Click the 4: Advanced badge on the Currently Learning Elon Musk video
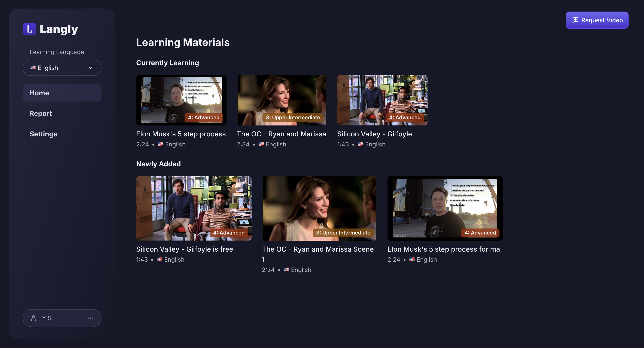This screenshot has width=644, height=348. pos(204,117)
